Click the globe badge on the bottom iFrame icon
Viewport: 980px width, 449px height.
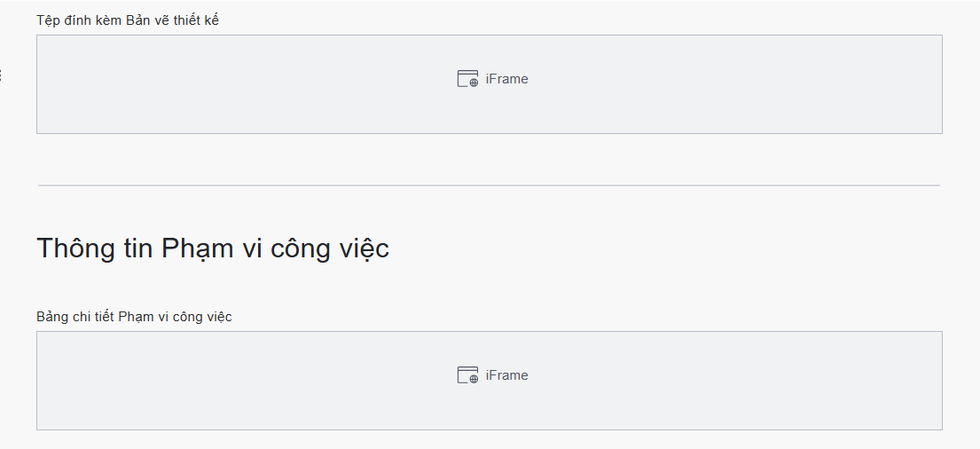[x=474, y=379]
